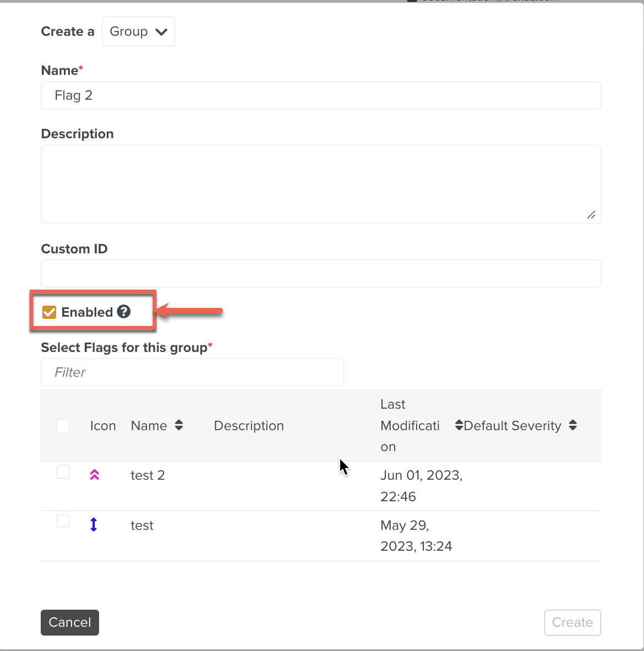Select the test flag checkbox
The width and height of the screenshot is (644, 651).
coord(63,522)
